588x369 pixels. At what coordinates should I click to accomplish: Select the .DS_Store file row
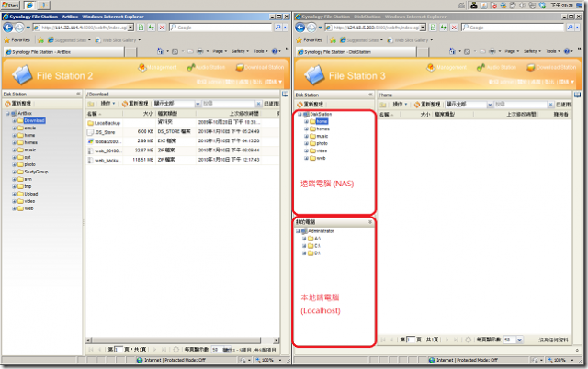pyautogui.click(x=182, y=132)
